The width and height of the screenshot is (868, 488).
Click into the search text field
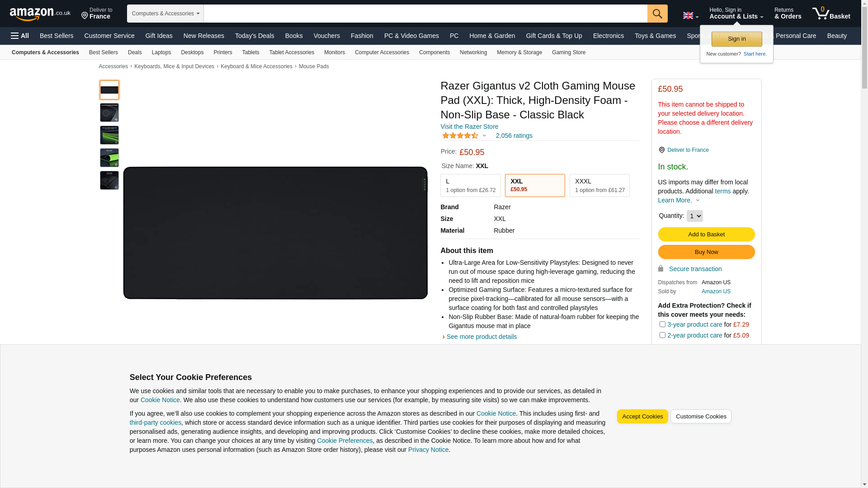click(425, 14)
